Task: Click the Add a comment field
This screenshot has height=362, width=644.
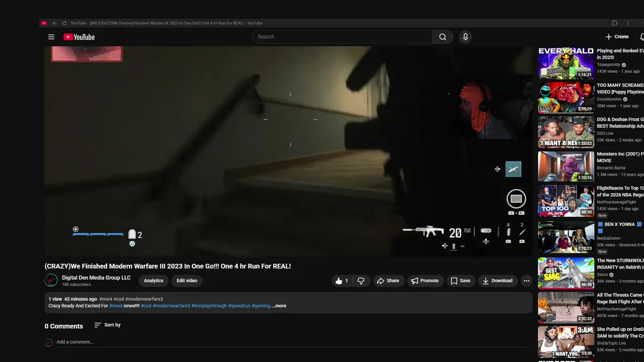Action: tap(292, 342)
